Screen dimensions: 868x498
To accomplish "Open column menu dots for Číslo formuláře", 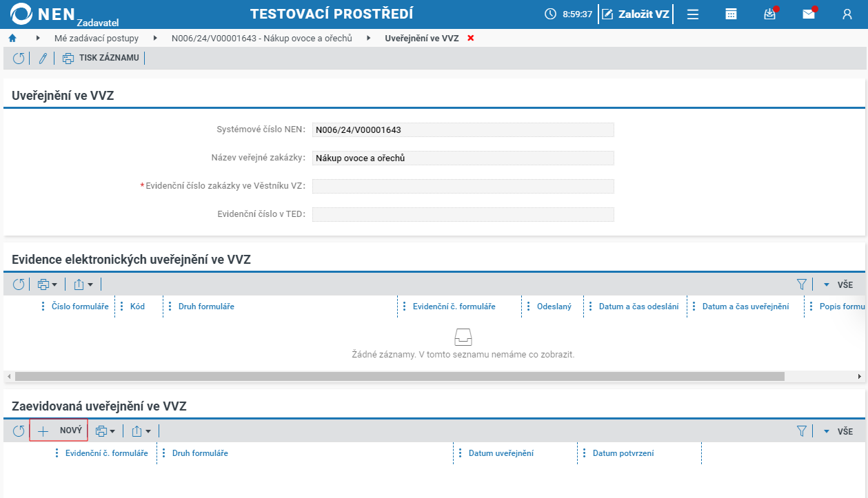I will coord(43,307).
